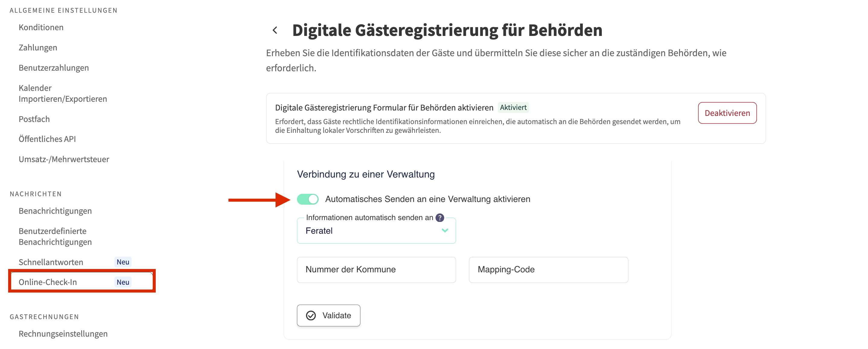
Task: Click the back arrow beside the page title
Action: [275, 30]
